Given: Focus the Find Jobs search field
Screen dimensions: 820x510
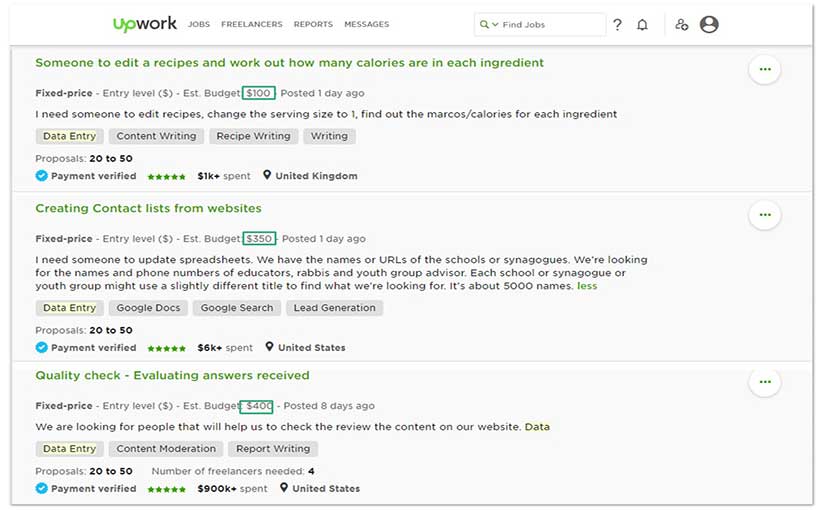Looking at the screenshot, I should (x=540, y=25).
